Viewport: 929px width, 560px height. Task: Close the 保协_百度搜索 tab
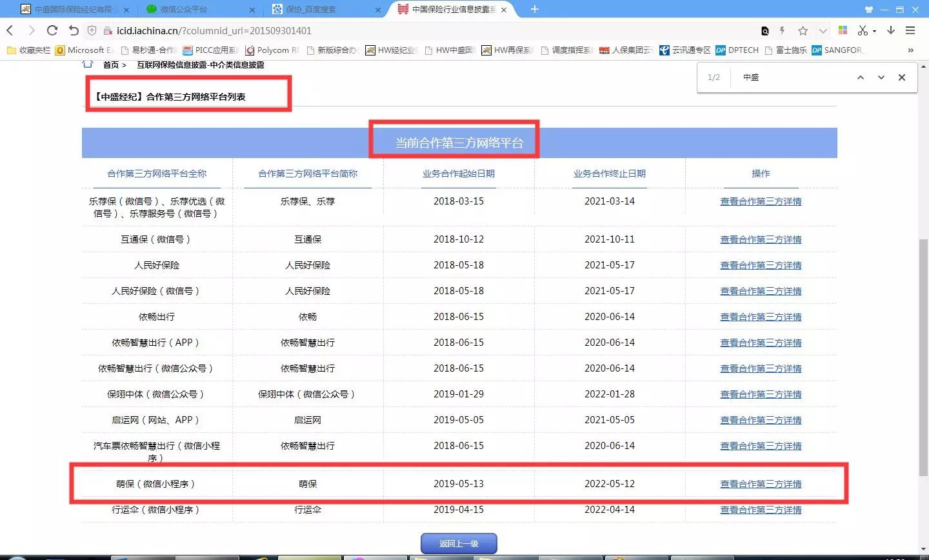click(378, 10)
